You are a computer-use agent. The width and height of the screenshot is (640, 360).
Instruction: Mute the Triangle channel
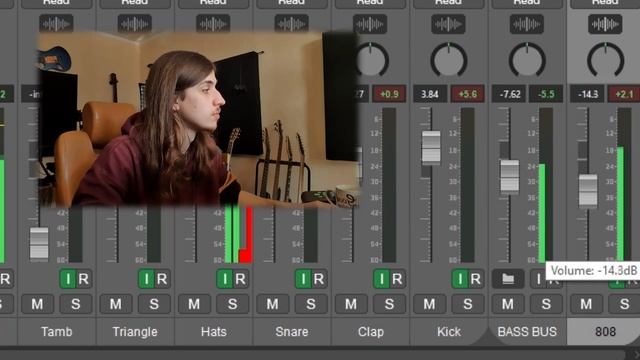[x=116, y=304]
